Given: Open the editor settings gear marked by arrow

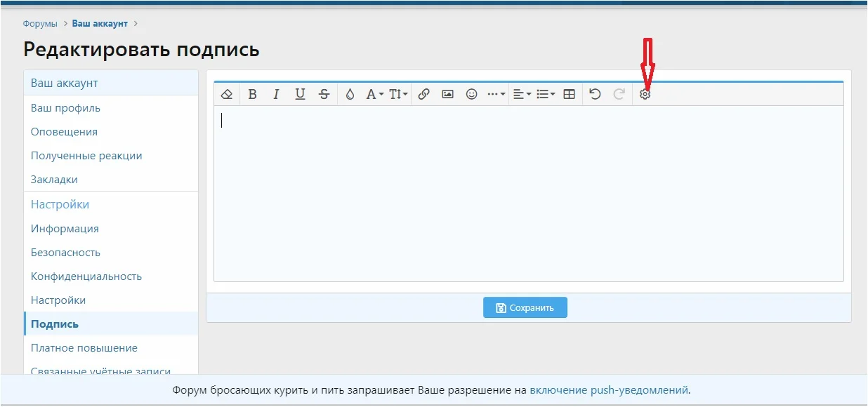Looking at the screenshot, I should tap(646, 93).
